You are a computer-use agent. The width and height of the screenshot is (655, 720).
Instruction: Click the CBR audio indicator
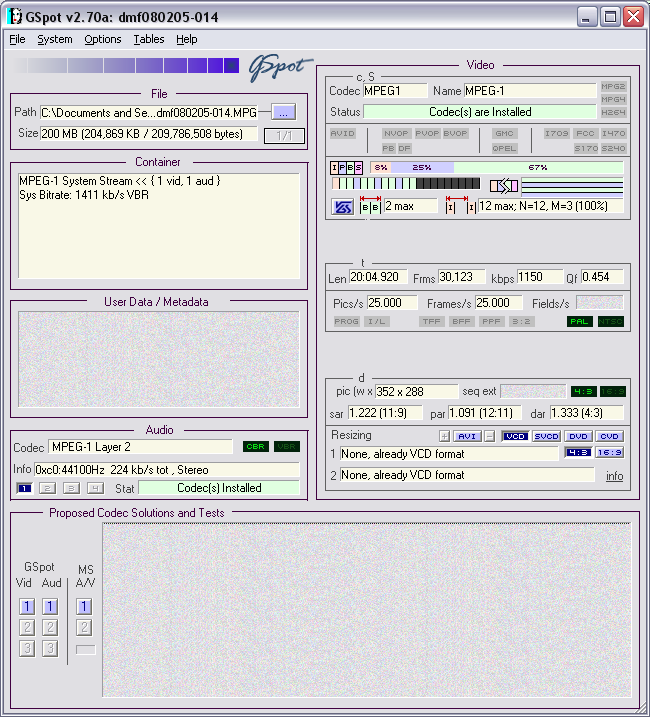pyautogui.click(x=255, y=447)
